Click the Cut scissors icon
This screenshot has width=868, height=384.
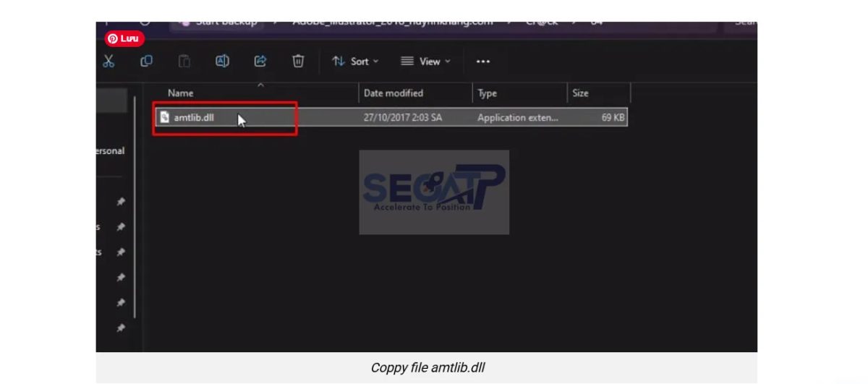click(x=109, y=61)
